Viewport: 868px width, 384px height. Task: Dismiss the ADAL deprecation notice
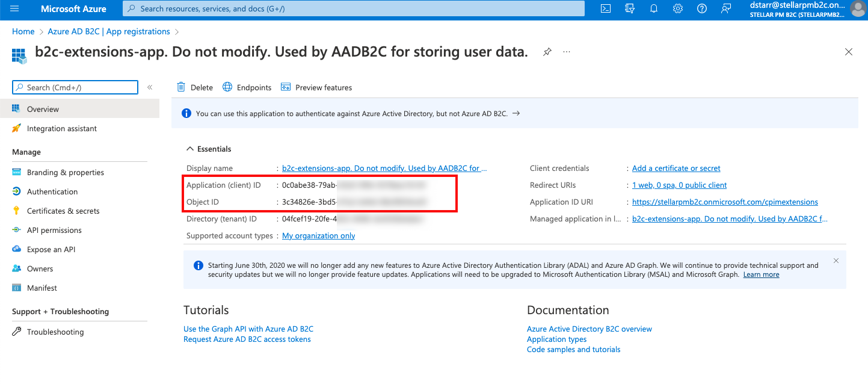(x=836, y=261)
